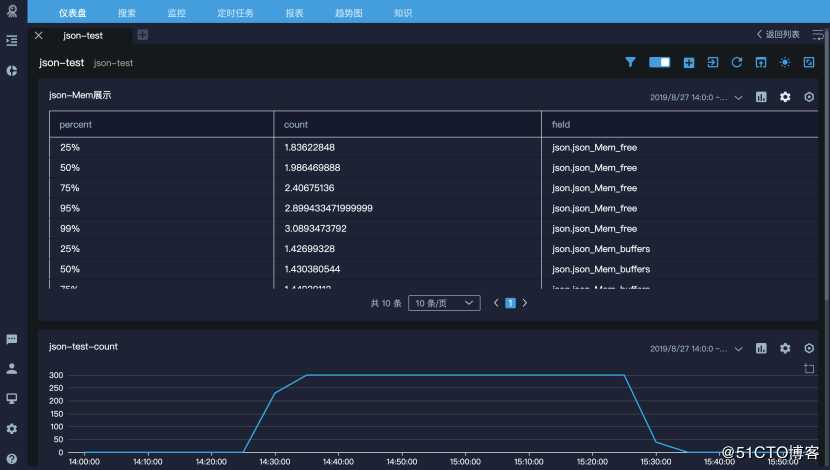
Task: Open settings gear for json-Mem展示 panel
Action: 785,97
